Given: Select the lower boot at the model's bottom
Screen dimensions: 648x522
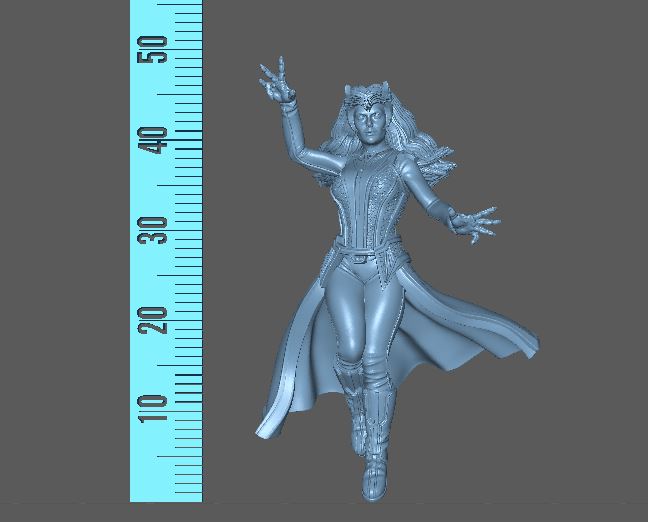Looking at the screenshot, I should pyautogui.click(x=375, y=470).
